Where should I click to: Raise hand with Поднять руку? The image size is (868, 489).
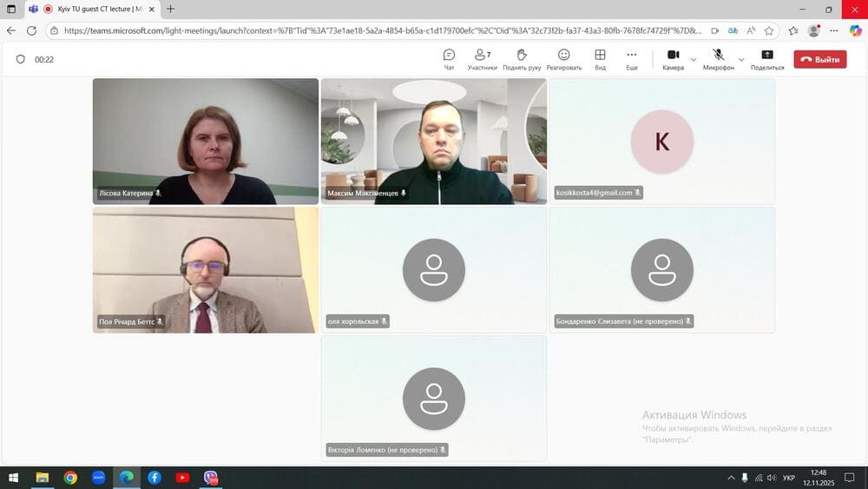(x=522, y=59)
